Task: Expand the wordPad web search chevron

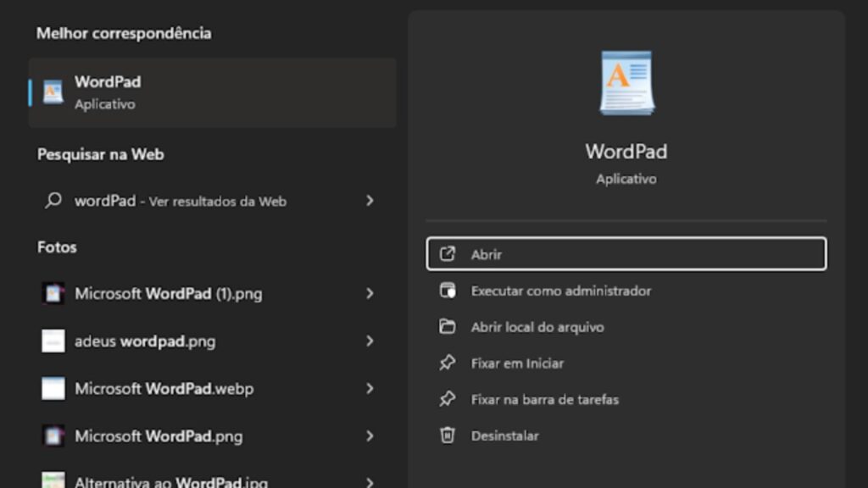Action: [x=370, y=201]
